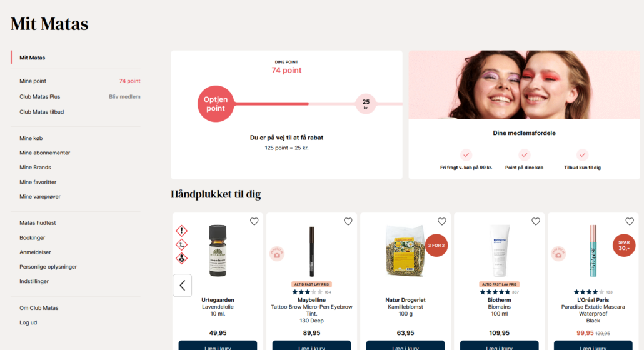This screenshot has width=644, height=350.
Task: Click the Optjen point circle
Action: pos(216,104)
